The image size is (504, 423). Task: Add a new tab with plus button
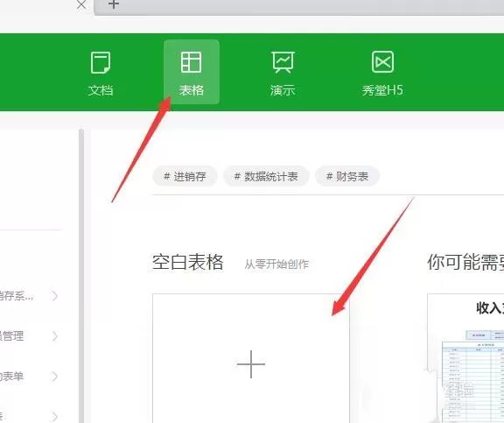click(114, 4)
